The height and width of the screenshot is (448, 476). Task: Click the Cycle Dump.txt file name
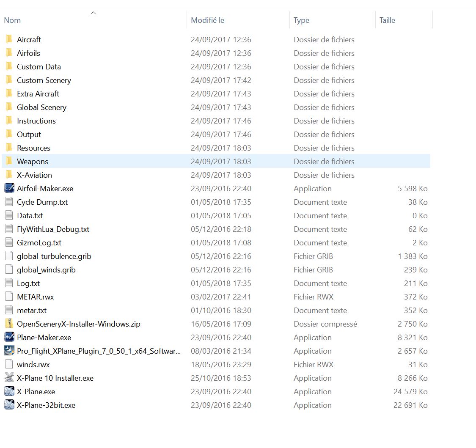[42, 203]
